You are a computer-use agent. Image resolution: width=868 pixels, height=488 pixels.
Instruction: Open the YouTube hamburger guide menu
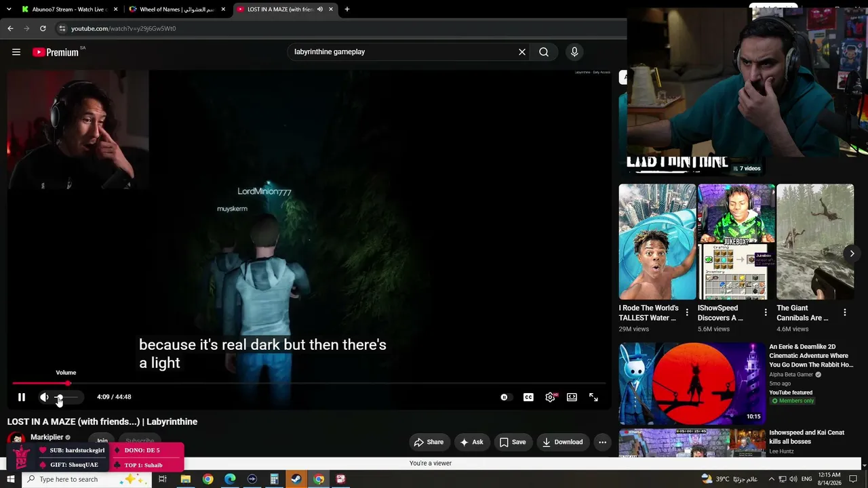(x=16, y=52)
